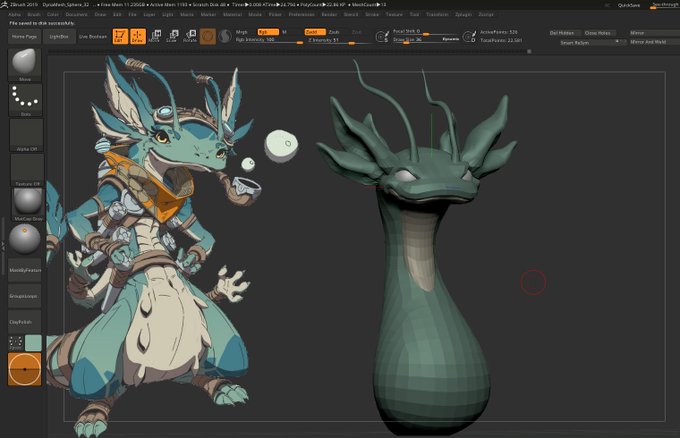This screenshot has height=438, width=680.
Task: Open the Alpha Off slot
Action: click(x=26, y=135)
